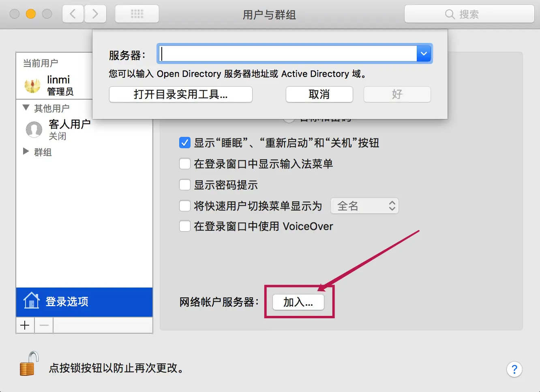Add a user with the plus button
Image resolution: width=540 pixels, height=392 pixels.
click(x=25, y=325)
